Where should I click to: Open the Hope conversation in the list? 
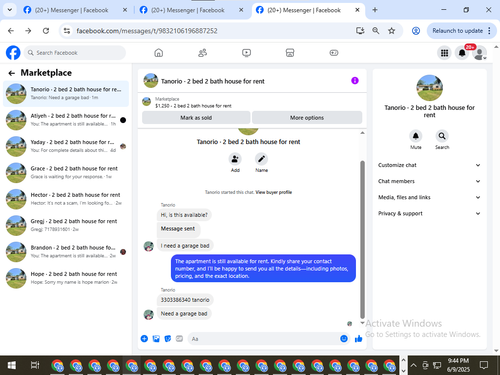[66, 278]
